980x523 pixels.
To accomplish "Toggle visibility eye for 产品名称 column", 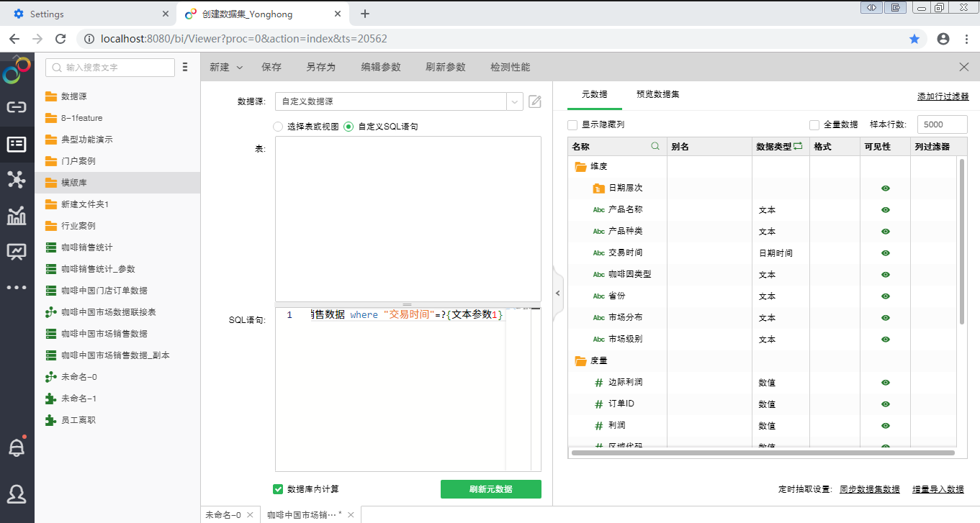I will pyautogui.click(x=886, y=210).
